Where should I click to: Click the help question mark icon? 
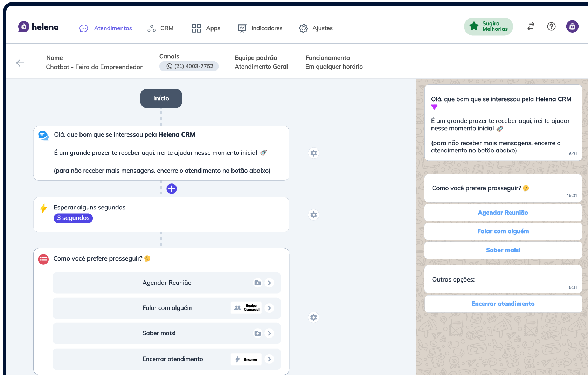click(x=551, y=26)
